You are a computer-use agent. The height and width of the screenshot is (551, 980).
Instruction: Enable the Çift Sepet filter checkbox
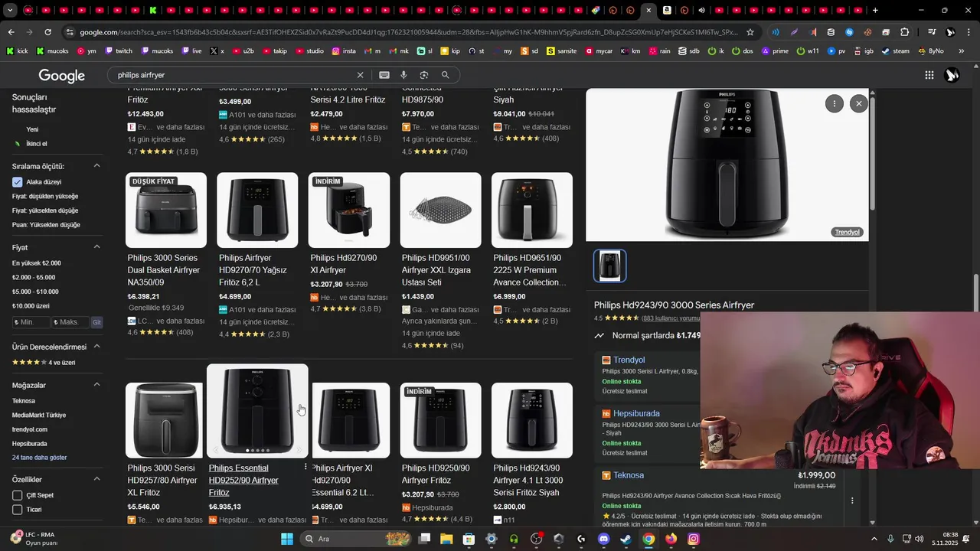click(x=18, y=495)
